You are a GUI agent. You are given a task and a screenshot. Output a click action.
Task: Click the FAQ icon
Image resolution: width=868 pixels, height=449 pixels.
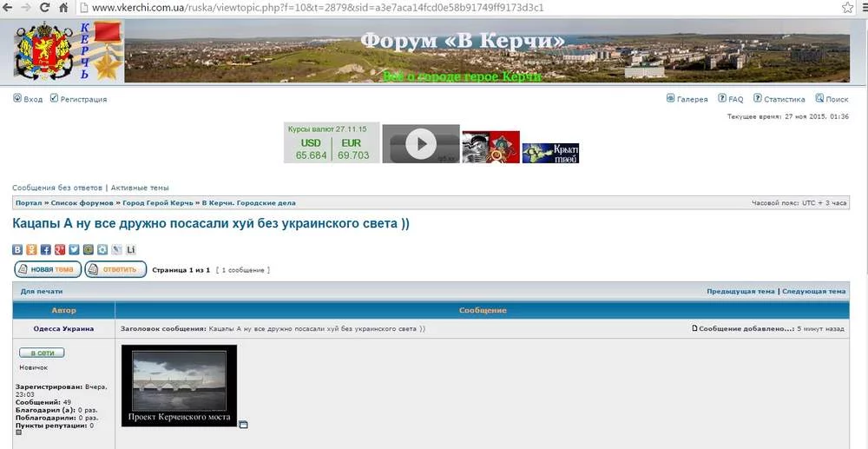tap(722, 98)
